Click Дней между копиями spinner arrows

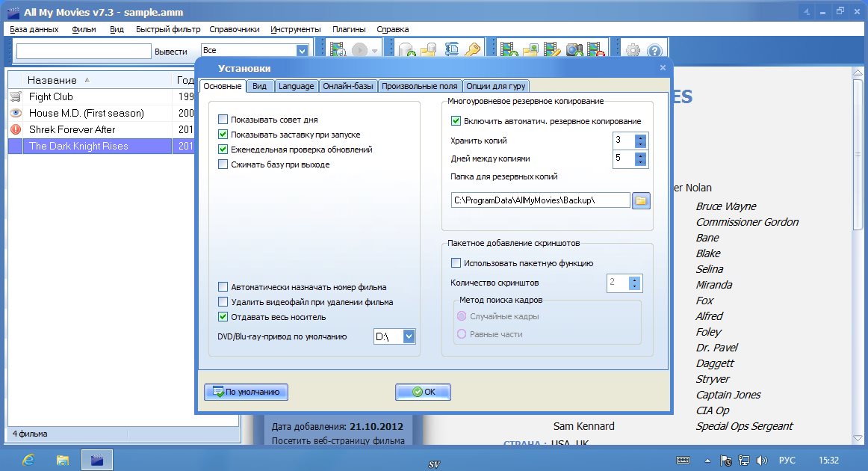[640, 159]
